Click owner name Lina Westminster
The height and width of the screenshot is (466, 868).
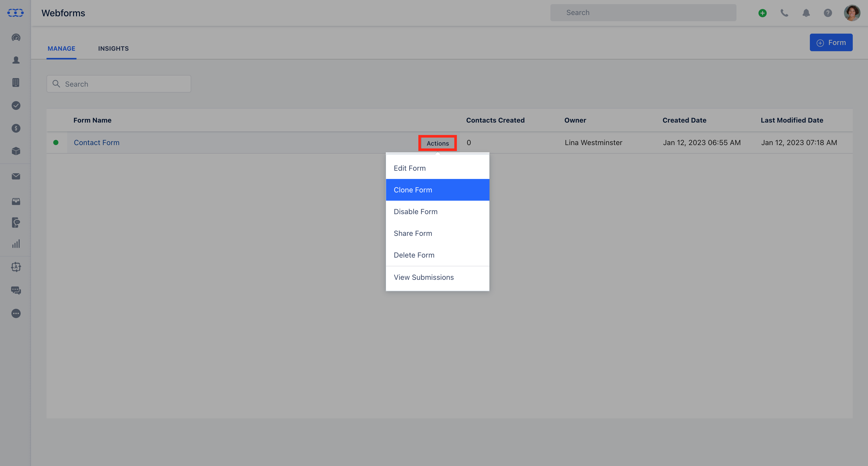click(593, 143)
